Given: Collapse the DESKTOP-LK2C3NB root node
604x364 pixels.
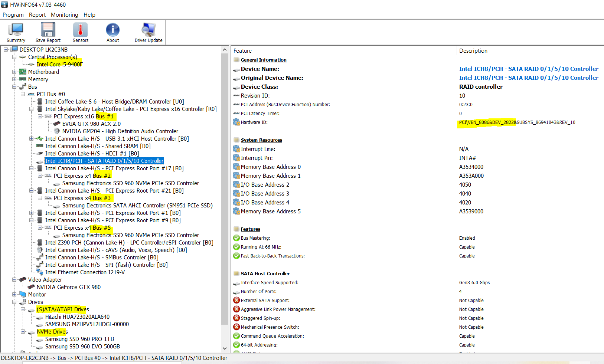Looking at the screenshot, I should tap(6, 49).
